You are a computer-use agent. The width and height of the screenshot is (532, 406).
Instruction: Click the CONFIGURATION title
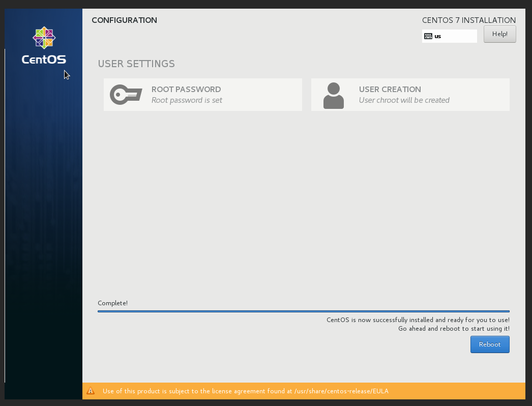[x=124, y=20]
